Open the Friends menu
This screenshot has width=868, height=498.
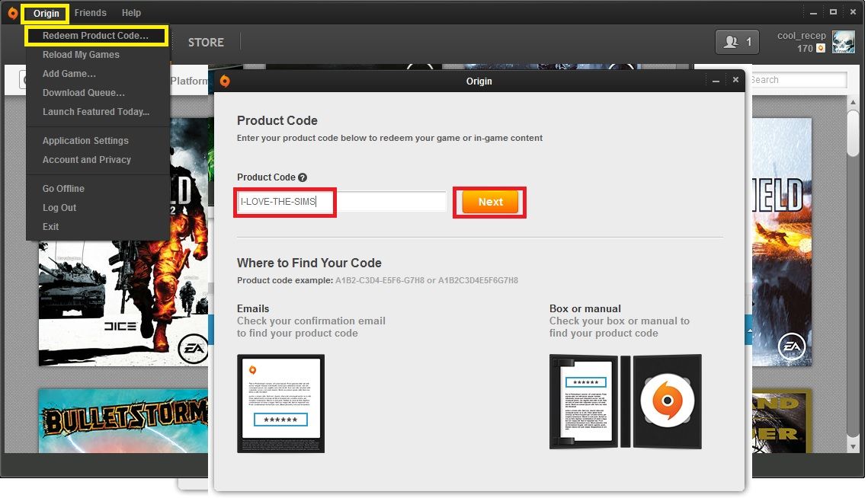[x=90, y=13]
